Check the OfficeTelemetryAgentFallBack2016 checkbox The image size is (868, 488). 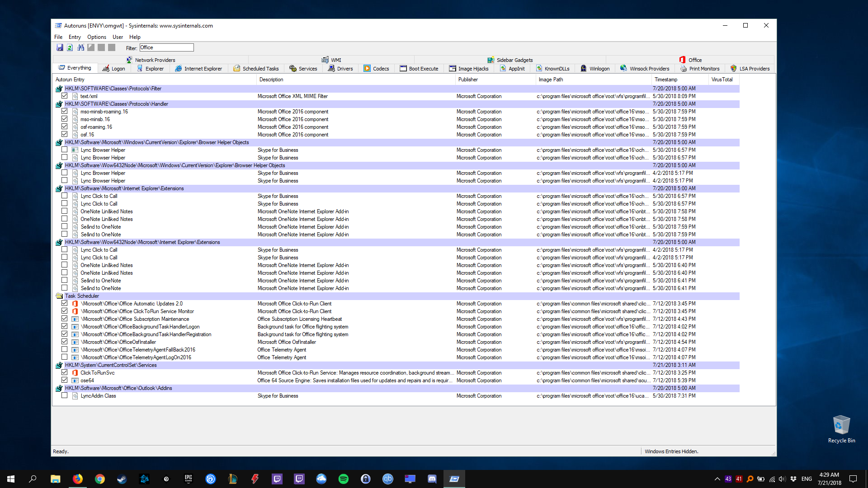(x=64, y=349)
